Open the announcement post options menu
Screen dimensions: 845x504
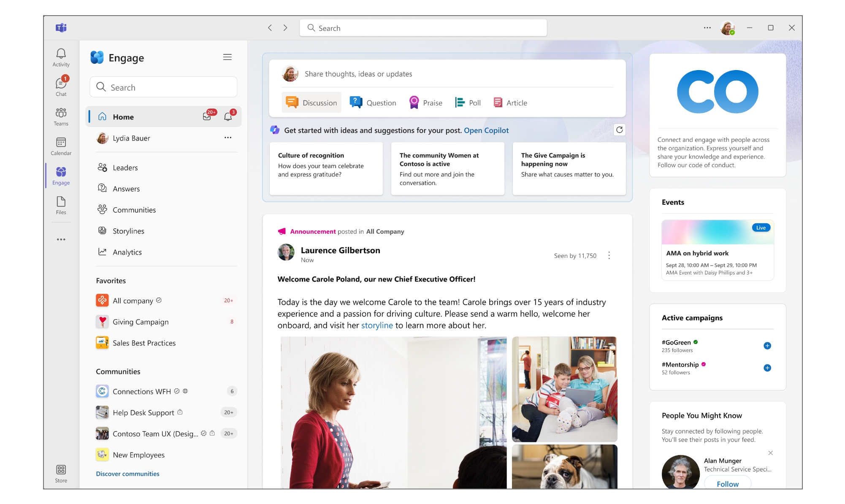(609, 255)
